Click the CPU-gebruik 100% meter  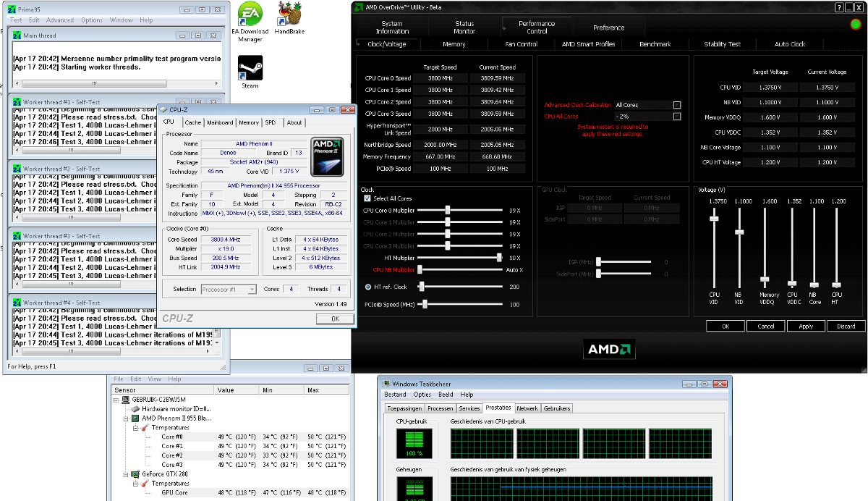(414, 442)
